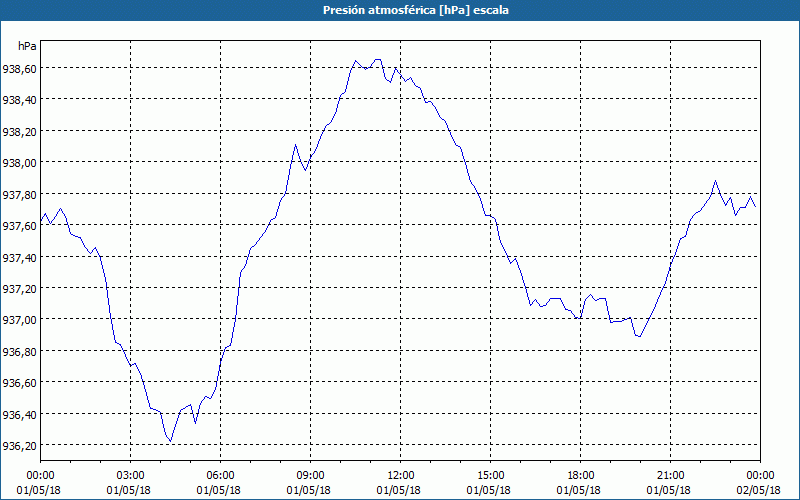Click the pressure curve minimum near 04:20
This screenshot has width=800, height=500.
click(170, 441)
